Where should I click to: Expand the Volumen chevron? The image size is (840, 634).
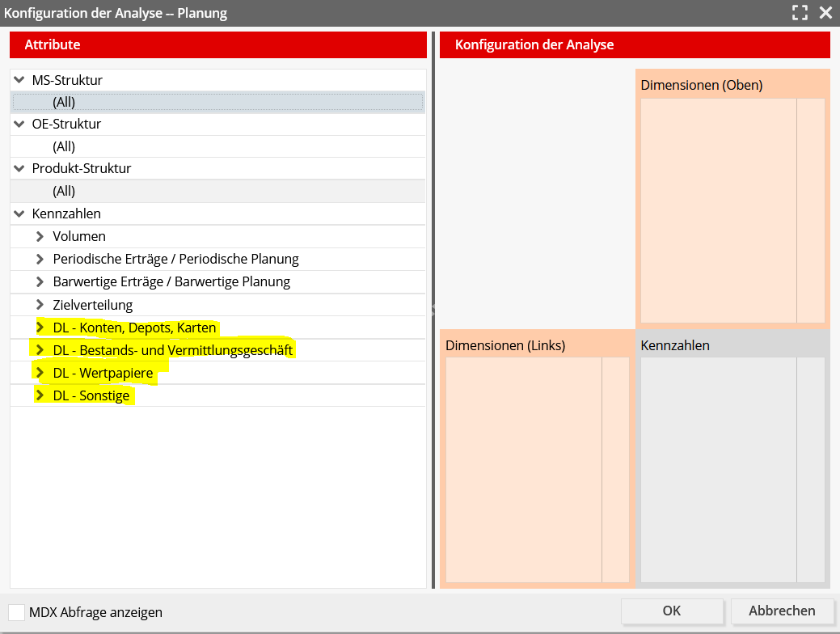click(x=40, y=237)
